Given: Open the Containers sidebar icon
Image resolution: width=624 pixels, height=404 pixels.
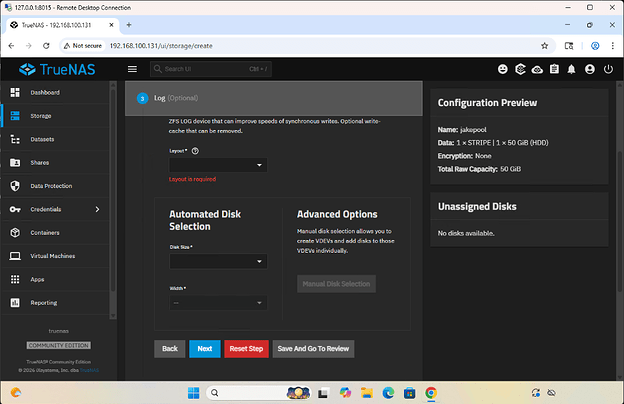Looking at the screenshot, I should [x=15, y=232].
